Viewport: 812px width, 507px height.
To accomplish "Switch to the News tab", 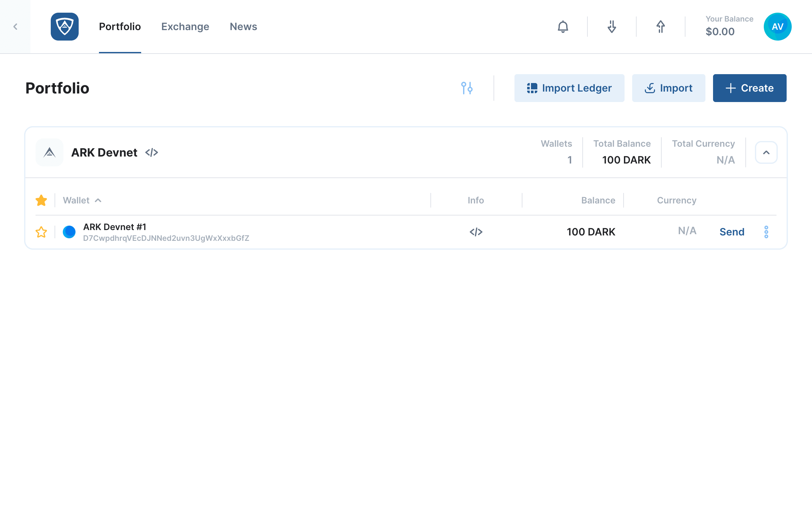I will [x=243, y=27].
